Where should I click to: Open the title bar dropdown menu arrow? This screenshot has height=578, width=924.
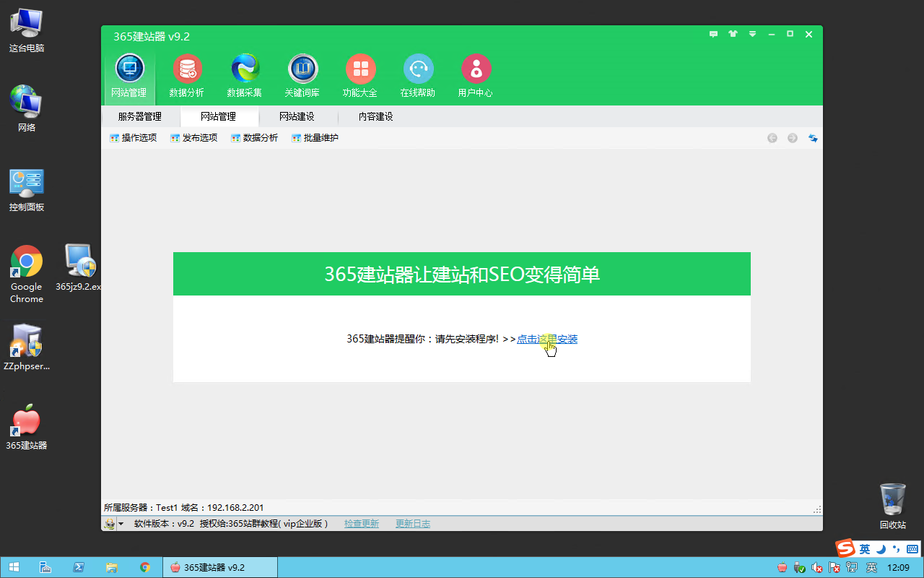(x=752, y=34)
